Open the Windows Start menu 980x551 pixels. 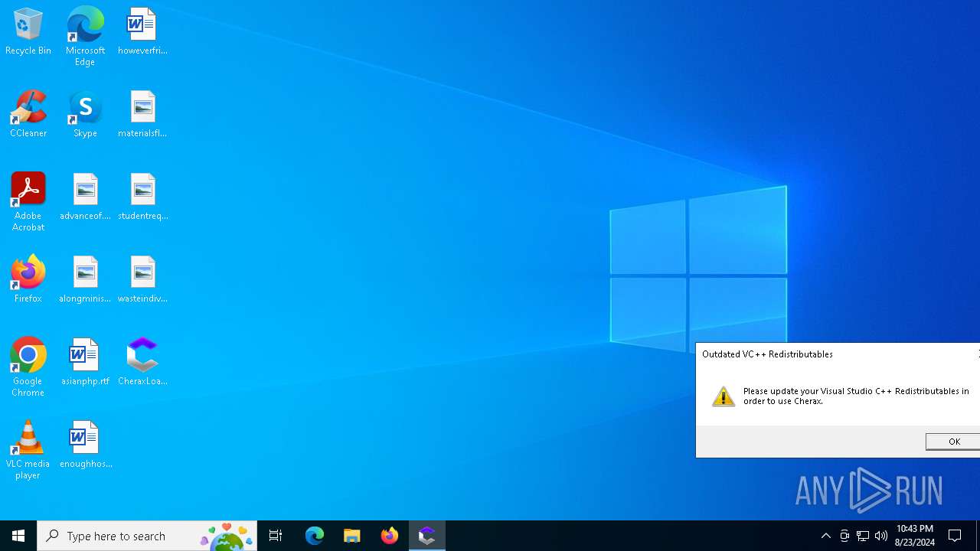[18, 536]
